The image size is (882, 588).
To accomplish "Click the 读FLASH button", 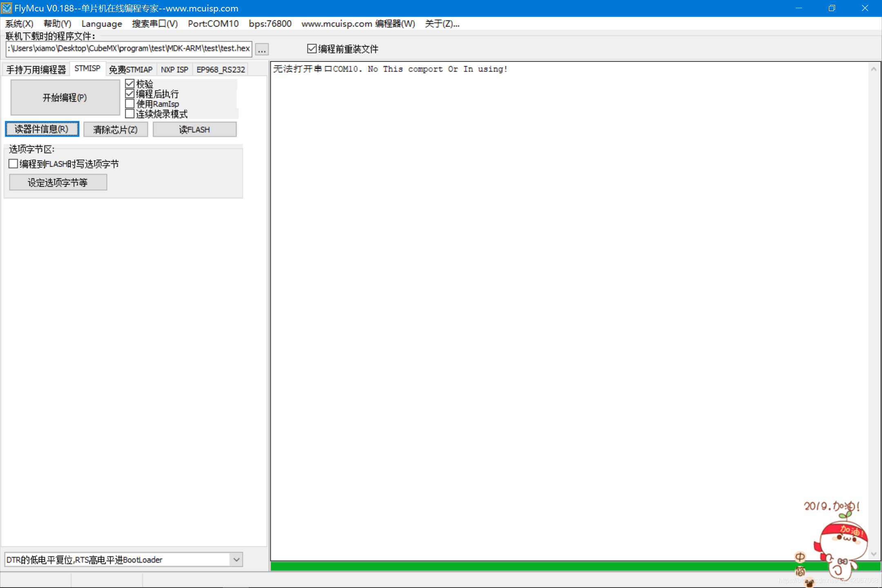I will (x=194, y=129).
